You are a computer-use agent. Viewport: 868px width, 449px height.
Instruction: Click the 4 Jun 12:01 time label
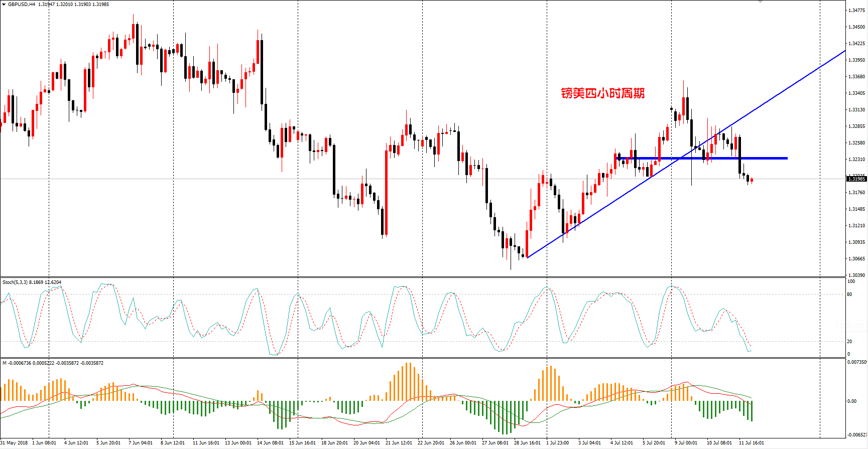click(76, 443)
